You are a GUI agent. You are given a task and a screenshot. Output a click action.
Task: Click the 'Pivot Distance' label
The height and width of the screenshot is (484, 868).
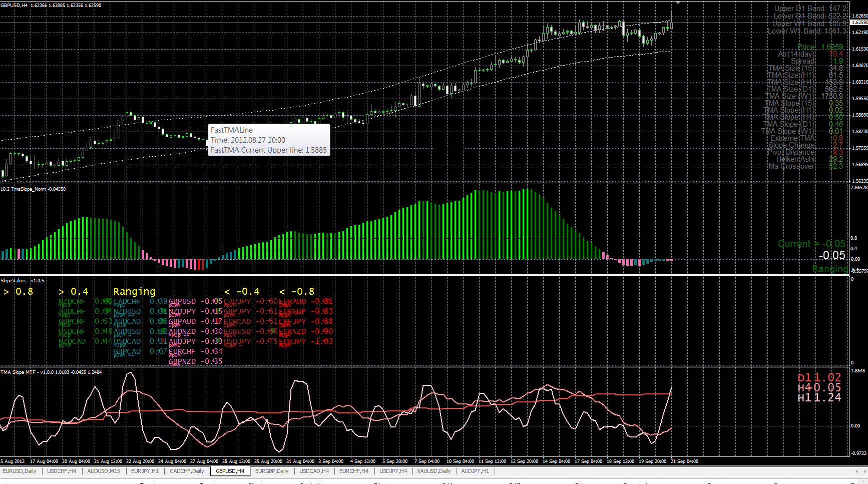point(791,152)
